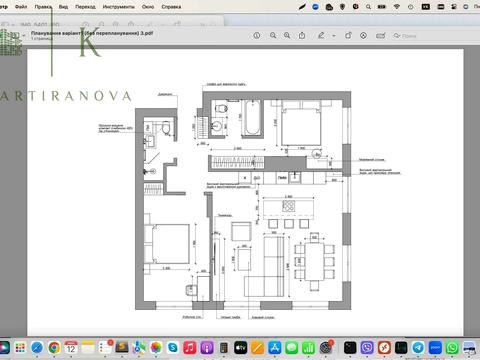Click the Inspector info icon in the Preview toolbar
This screenshot has width=480, height=360.
click(x=257, y=35)
